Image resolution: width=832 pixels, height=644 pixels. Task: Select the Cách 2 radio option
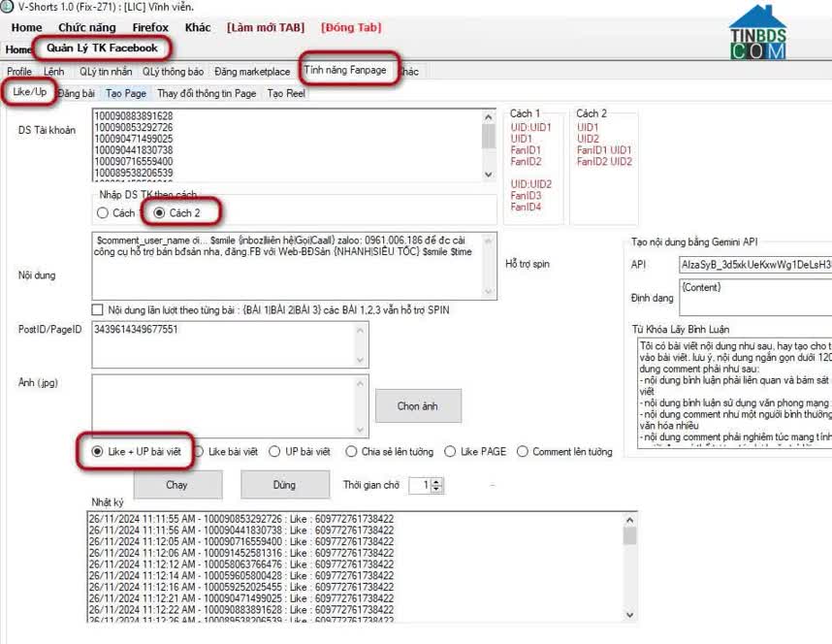point(177,213)
